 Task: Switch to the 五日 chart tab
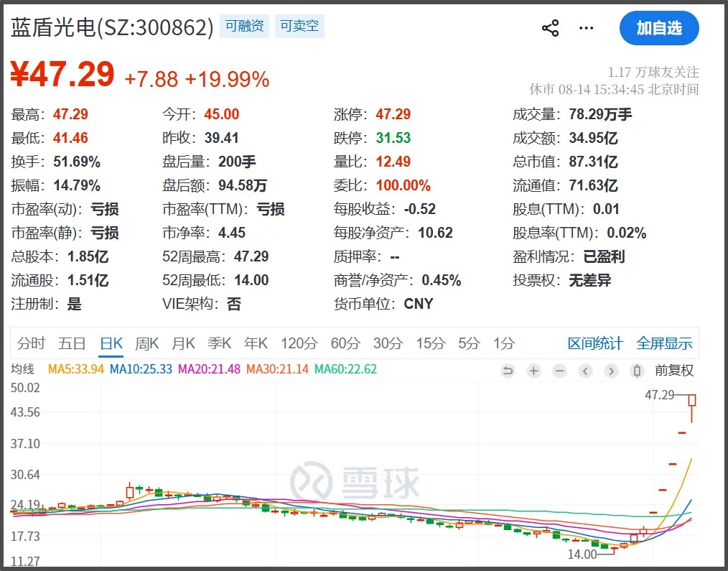(x=72, y=343)
